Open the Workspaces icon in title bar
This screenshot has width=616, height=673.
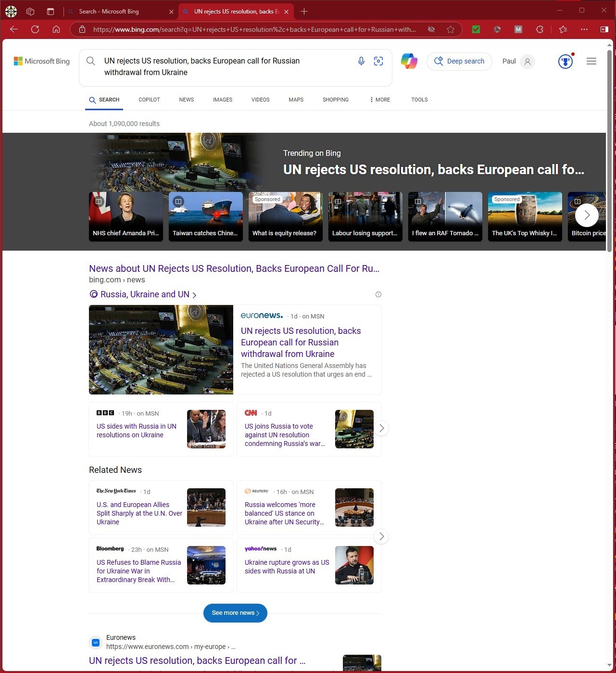(30, 11)
